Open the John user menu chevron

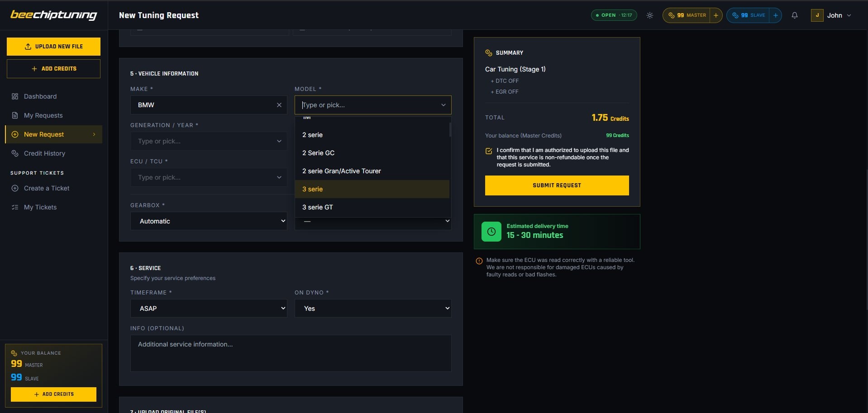coord(849,15)
